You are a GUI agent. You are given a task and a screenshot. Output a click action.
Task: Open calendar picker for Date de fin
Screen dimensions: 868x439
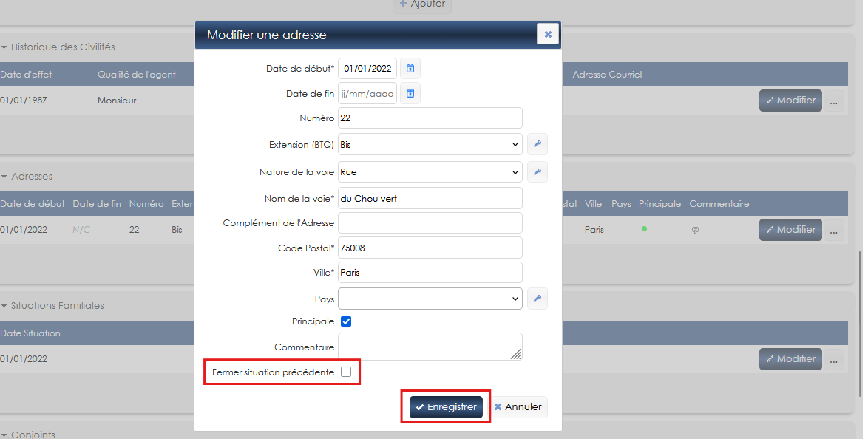pyautogui.click(x=410, y=94)
